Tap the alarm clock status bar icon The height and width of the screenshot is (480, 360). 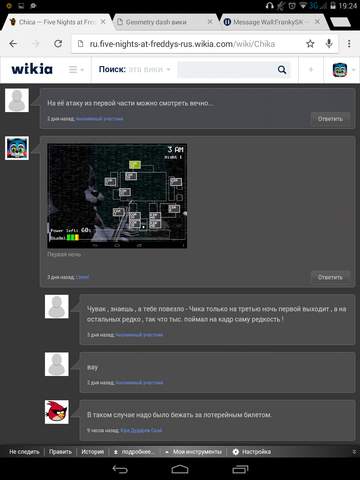click(292, 6)
